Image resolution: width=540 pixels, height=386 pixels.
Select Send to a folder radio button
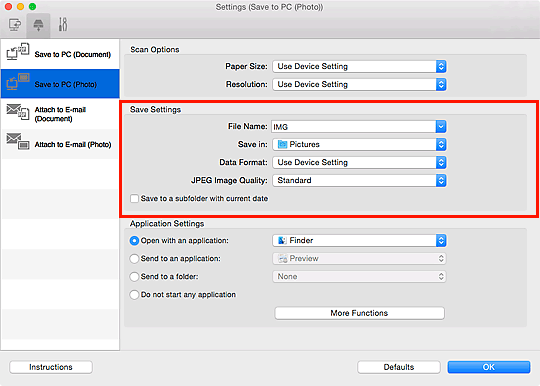[134, 277]
